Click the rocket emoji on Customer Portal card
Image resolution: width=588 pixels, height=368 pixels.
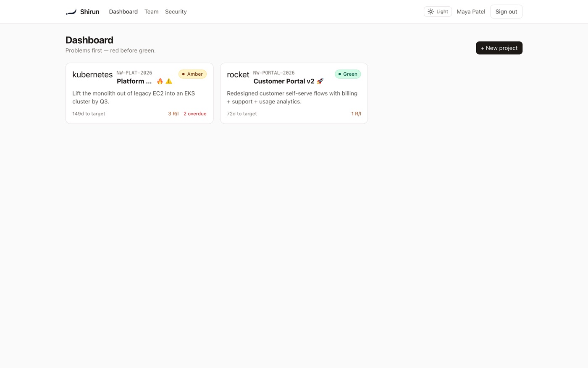pyautogui.click(x=320, y=81)
